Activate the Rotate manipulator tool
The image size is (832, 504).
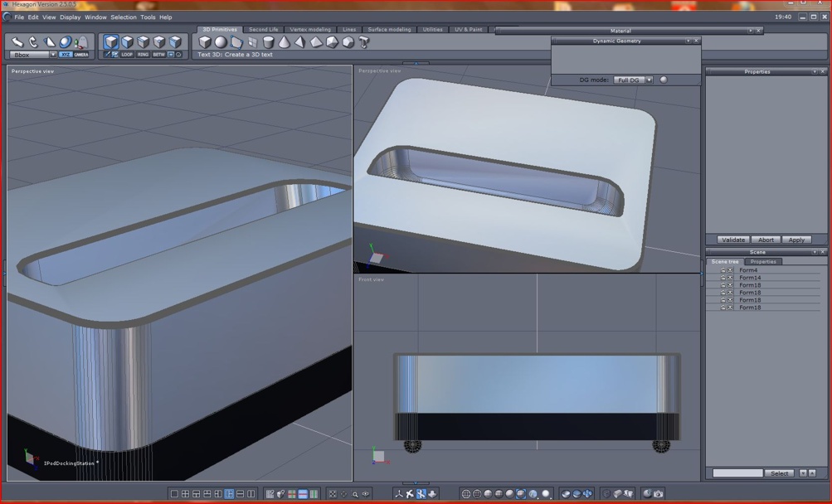click(33, 42)
